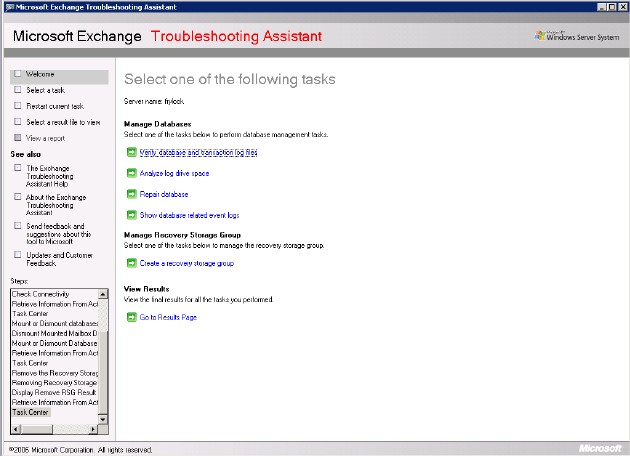The width and height of the screenshot is (630, 456).
Task: Open Create a recovery storage group link
Action: tap(187, 264)
